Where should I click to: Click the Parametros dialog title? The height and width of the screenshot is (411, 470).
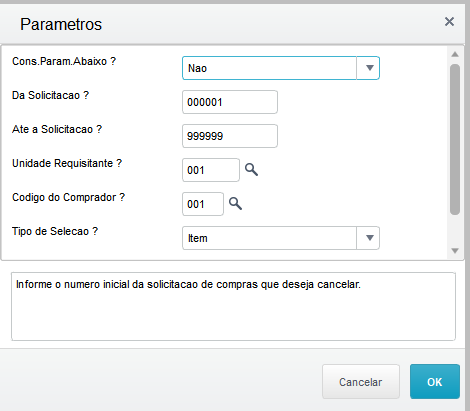click(61, 24)
